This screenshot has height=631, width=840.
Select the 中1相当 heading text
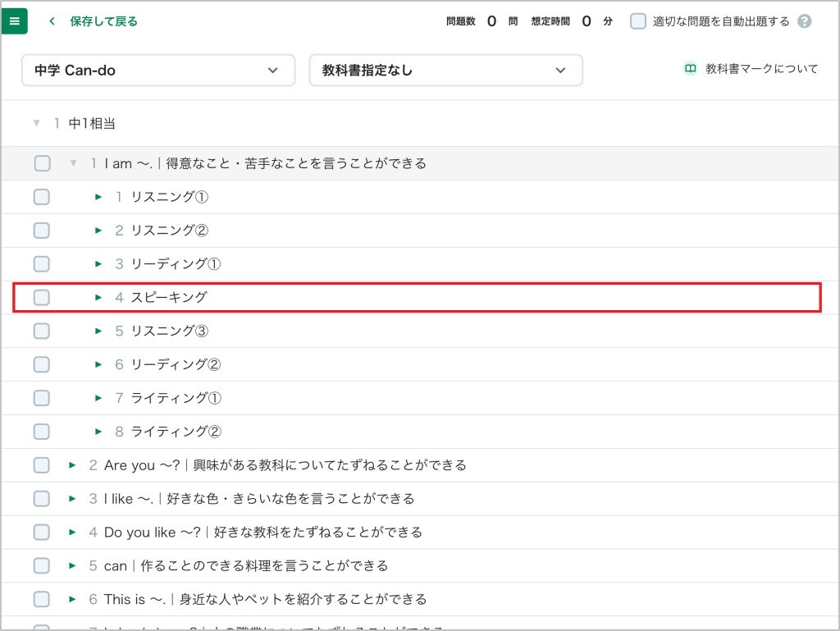click(92, 124)
